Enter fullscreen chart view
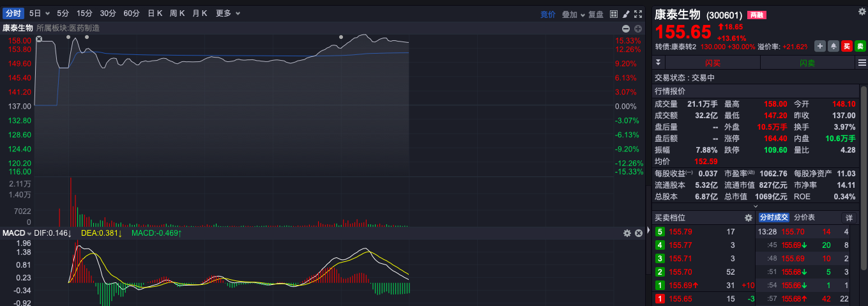 (638, 13)
